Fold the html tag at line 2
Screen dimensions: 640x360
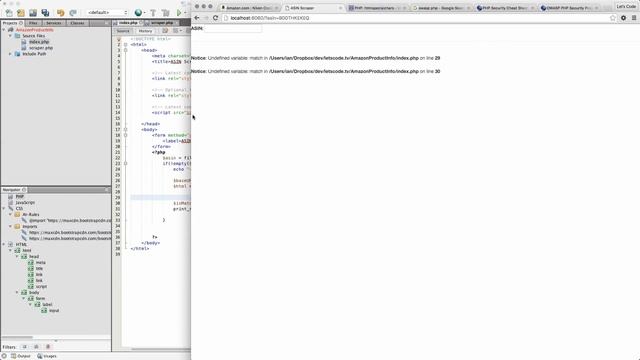point(125,44)
